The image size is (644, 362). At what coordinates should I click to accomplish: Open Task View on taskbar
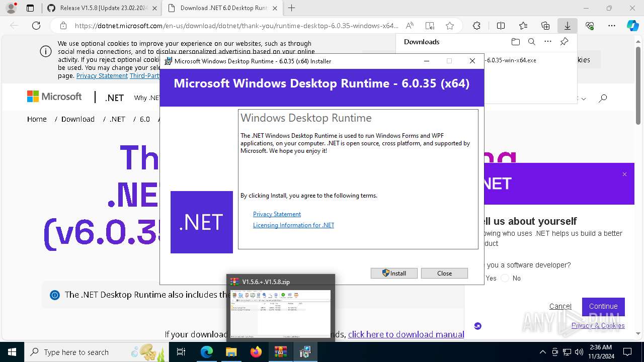coord(182,352)
